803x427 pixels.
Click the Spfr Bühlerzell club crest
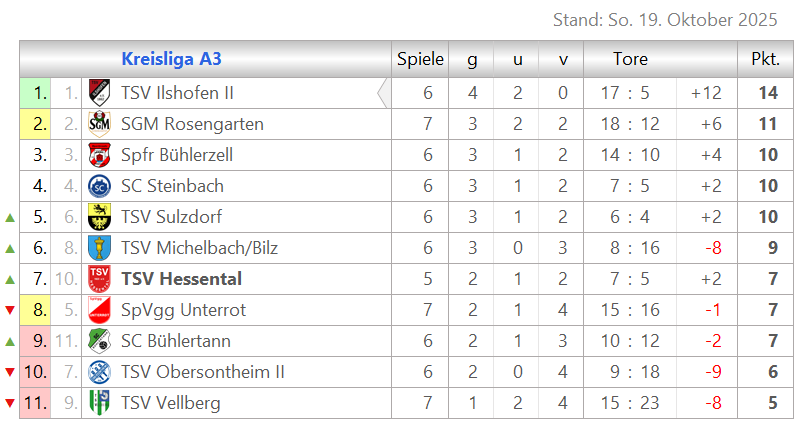pos(99,155)
